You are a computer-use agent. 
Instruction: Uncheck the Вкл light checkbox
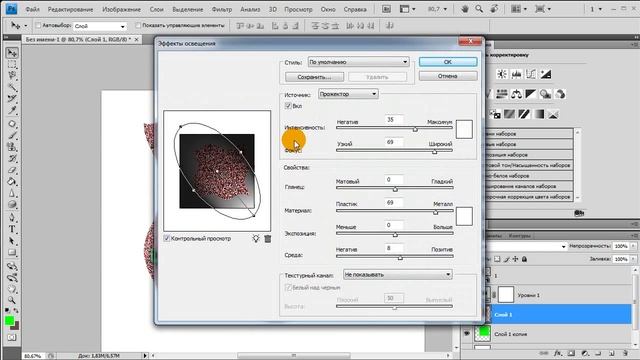tap(288, 106)
